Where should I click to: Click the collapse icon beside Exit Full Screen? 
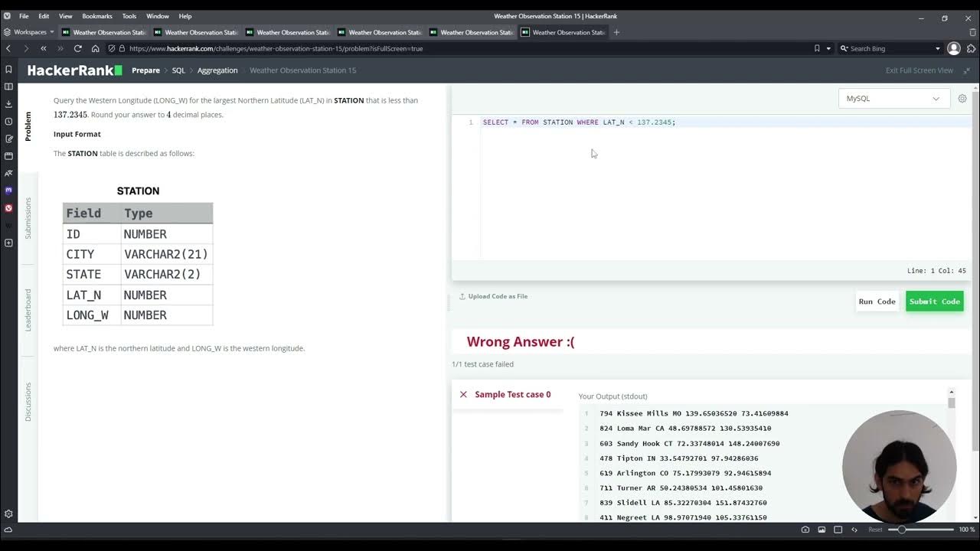(966, 70)
